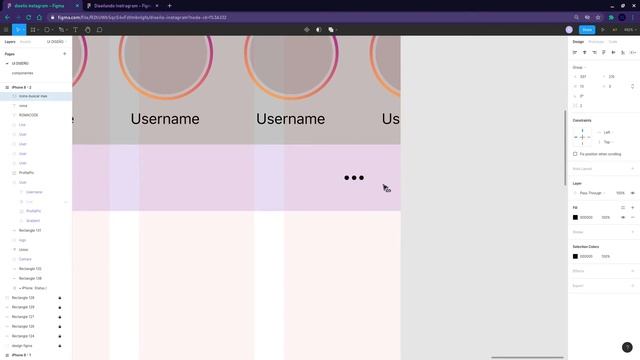
Task: Switch to the Prototype tab
Action: pyautogui.click(x=596, y=42)
